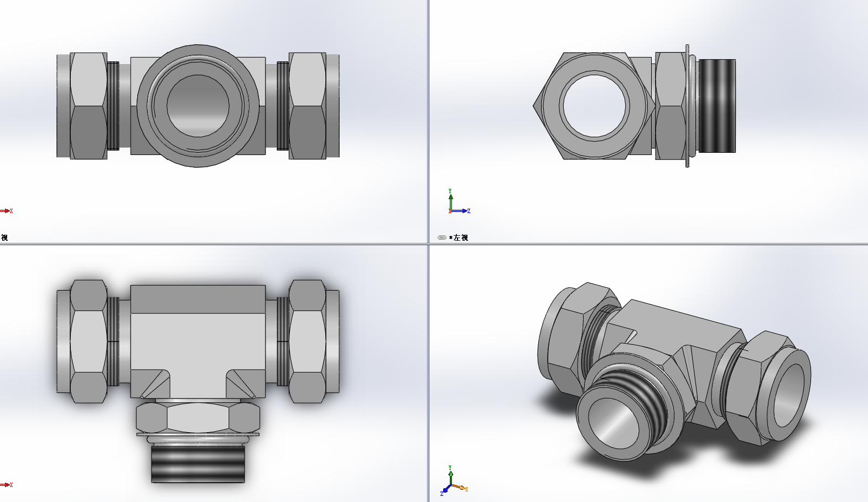
Task: Select the open bore hole in the left view
Action: tap(594, 105)
